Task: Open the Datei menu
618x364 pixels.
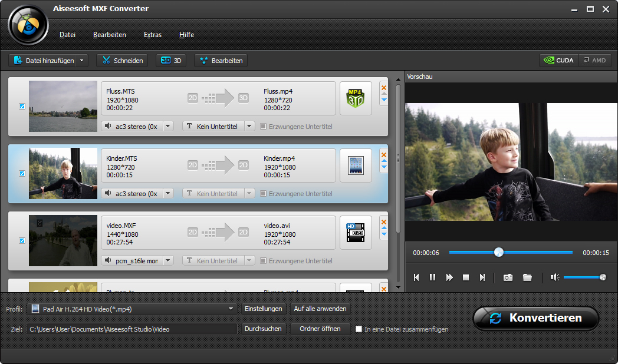Action: tap(67, 35)
